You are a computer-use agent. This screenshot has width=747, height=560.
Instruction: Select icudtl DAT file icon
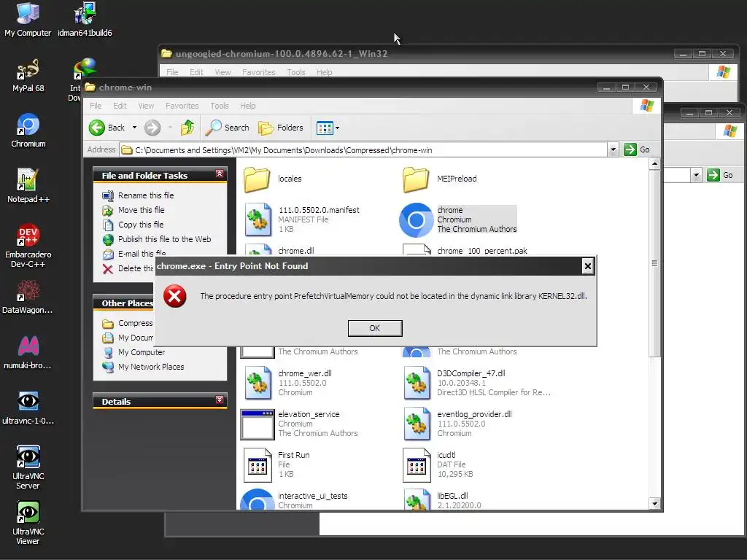(x=417, y=464)
